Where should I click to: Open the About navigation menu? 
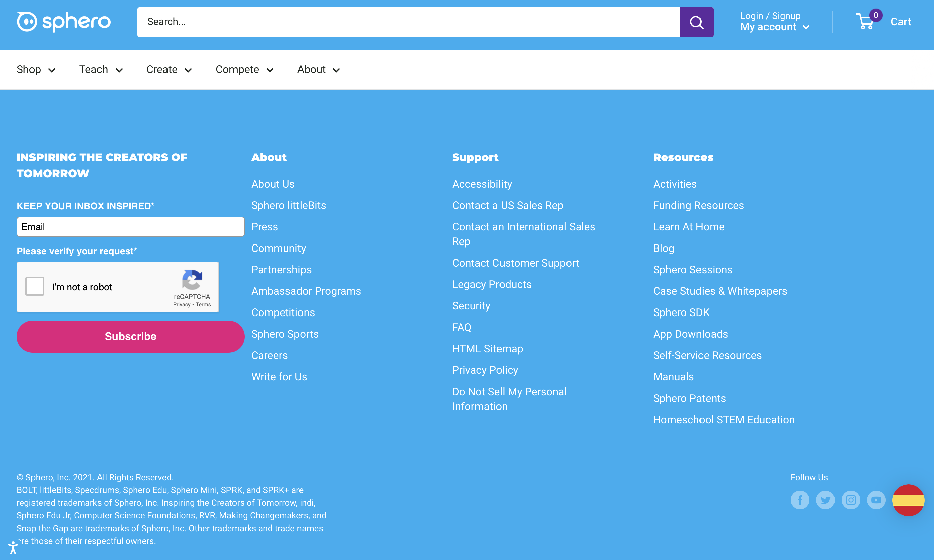point(318,69)
